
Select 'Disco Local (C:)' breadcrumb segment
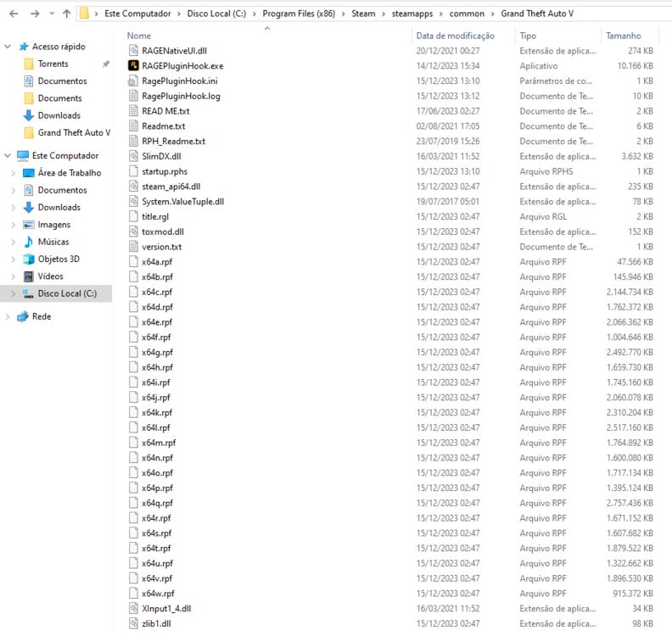(x=216, y=14)
